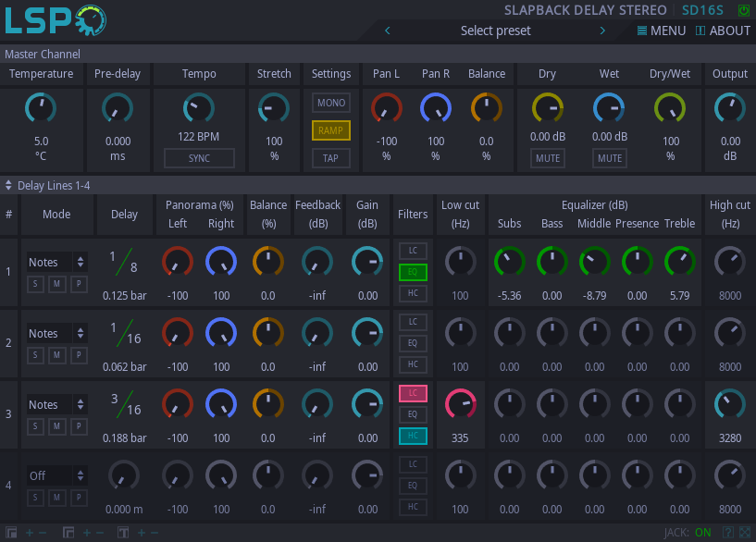Open the MENU item

[662, 31]
